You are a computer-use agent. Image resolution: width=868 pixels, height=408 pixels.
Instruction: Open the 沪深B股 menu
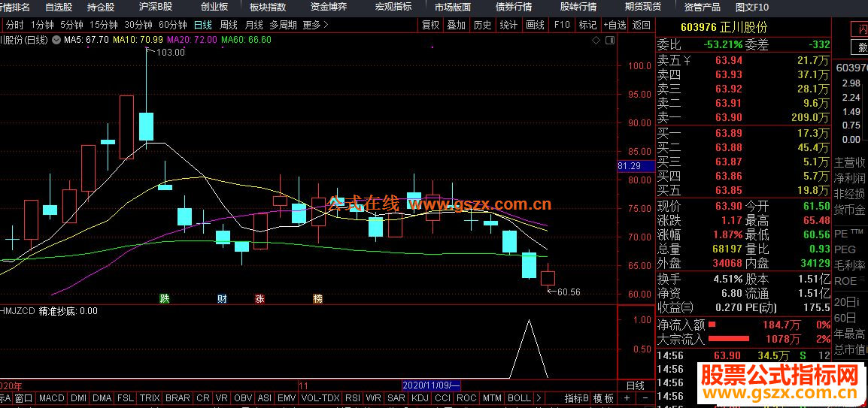tap(156, 8)
